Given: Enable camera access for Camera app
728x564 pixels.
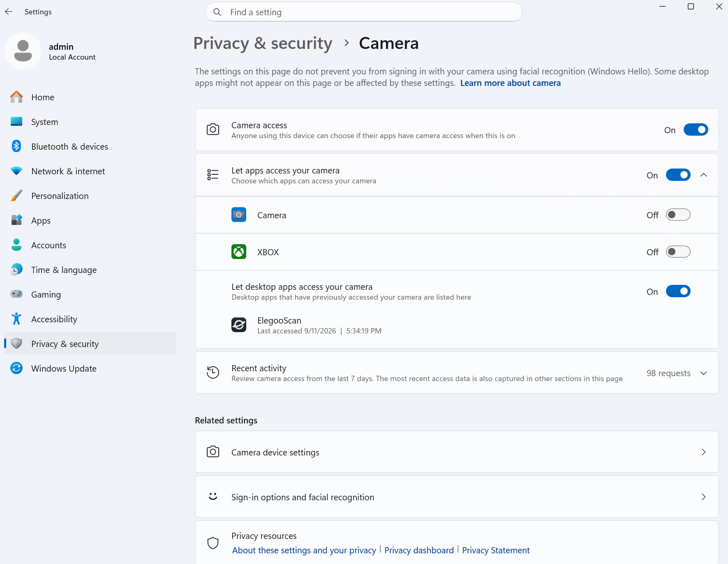Looking at the screenshot, I should [678, 215].
